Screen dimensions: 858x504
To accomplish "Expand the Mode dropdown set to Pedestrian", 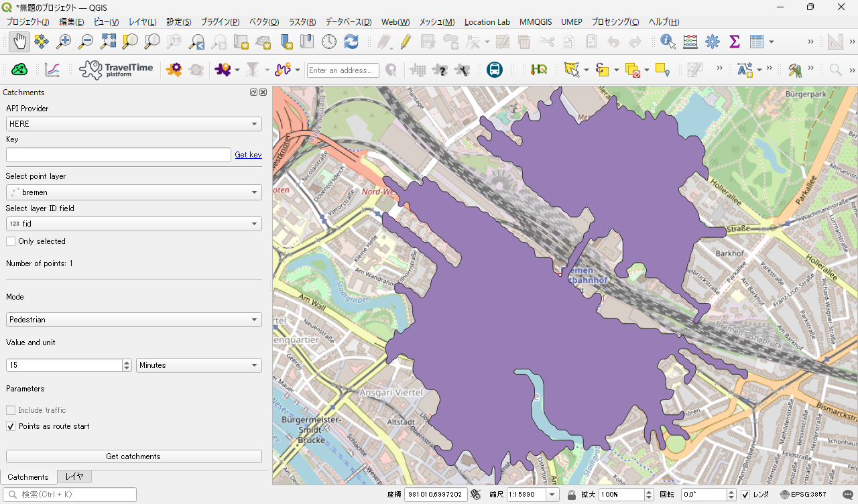I will 133,320.
